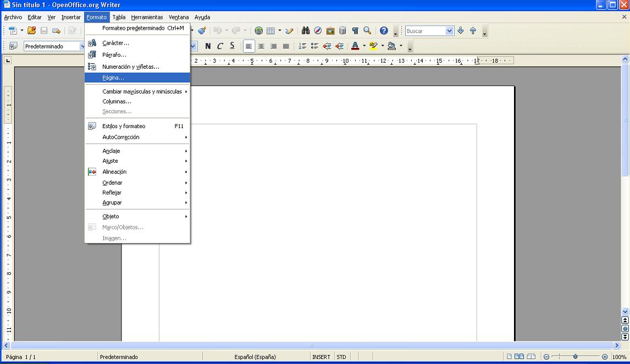Align text to the right

[274, 46]
